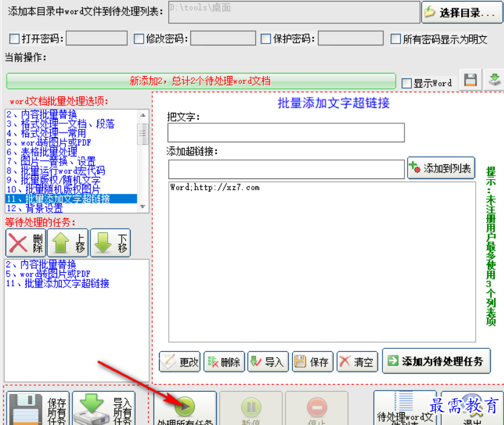Click the 选择目录 folder button

462,12
